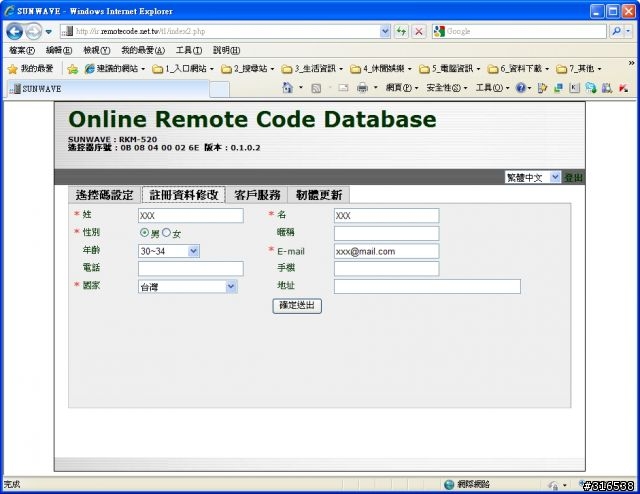
Task: Open the 工具(O) command bar menu
Action: click(493, 88)
